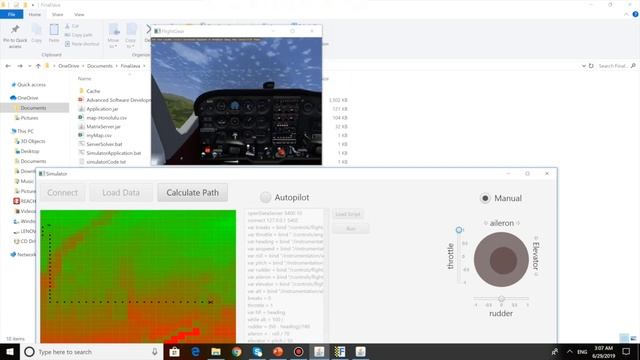Click the Forward navigation arrow

pyautogui.click(x=20, y=66)
